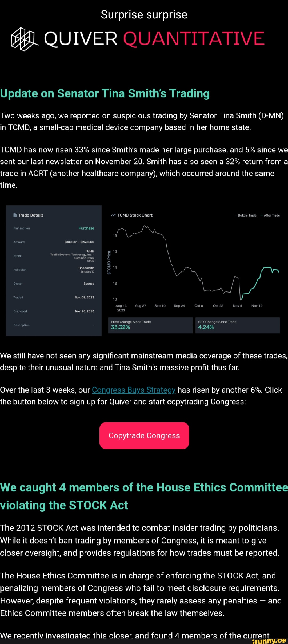Select the SPY Change Since Trade card

tap(237, 325)
